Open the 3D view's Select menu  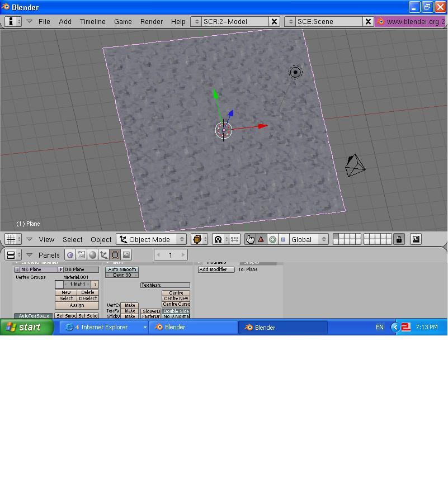(x=72, y=239)
